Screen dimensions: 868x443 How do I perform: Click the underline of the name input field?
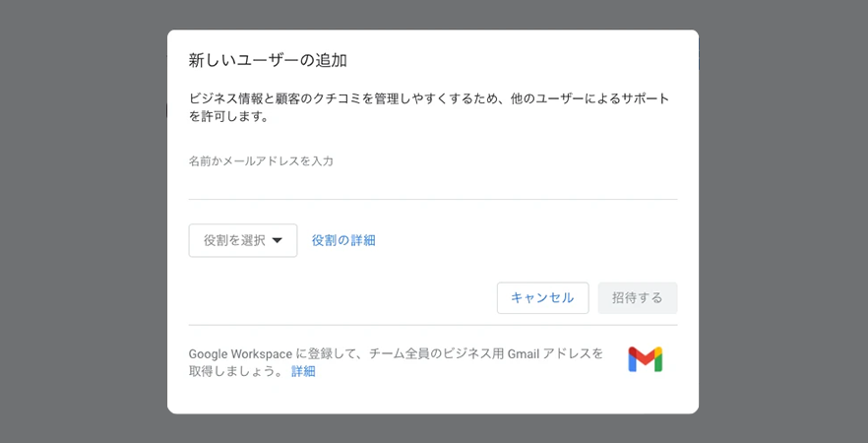432,199
